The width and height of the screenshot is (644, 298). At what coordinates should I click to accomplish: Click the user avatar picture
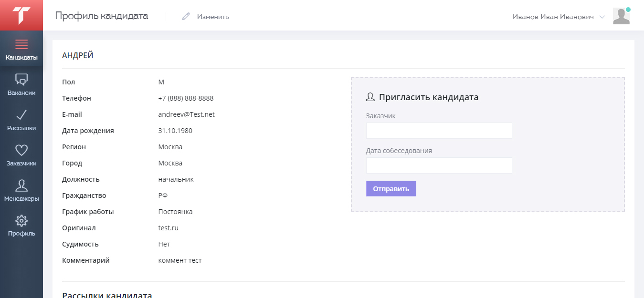click(621, 17)
